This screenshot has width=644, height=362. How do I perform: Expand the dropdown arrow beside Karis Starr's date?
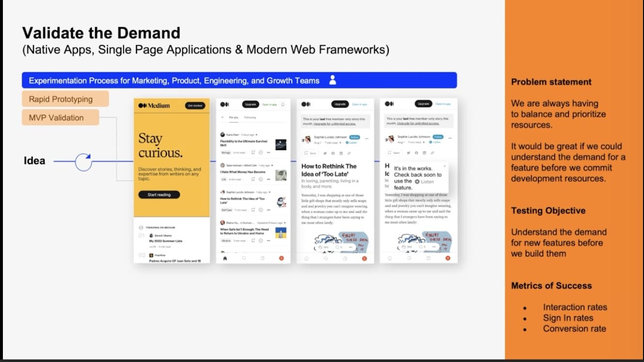(257, 135)
